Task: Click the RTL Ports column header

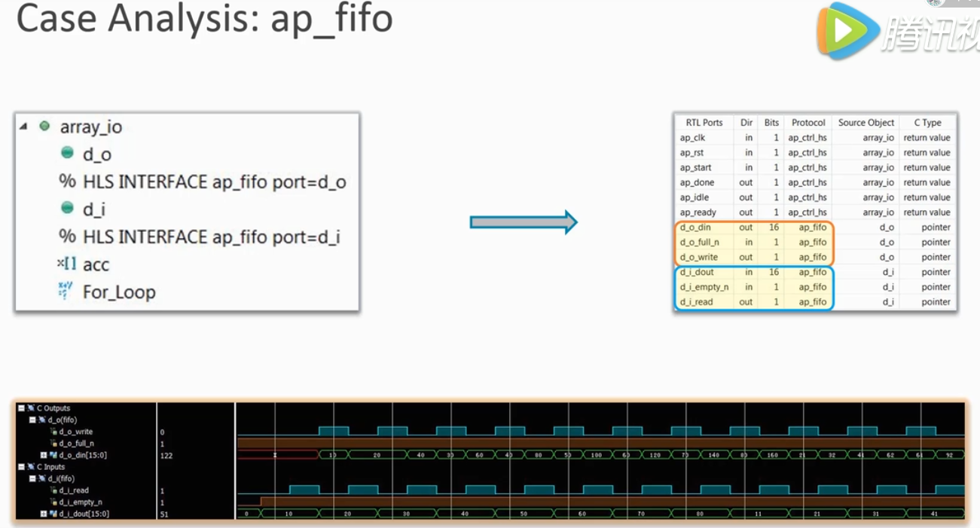Action: [x=704, y=123]
